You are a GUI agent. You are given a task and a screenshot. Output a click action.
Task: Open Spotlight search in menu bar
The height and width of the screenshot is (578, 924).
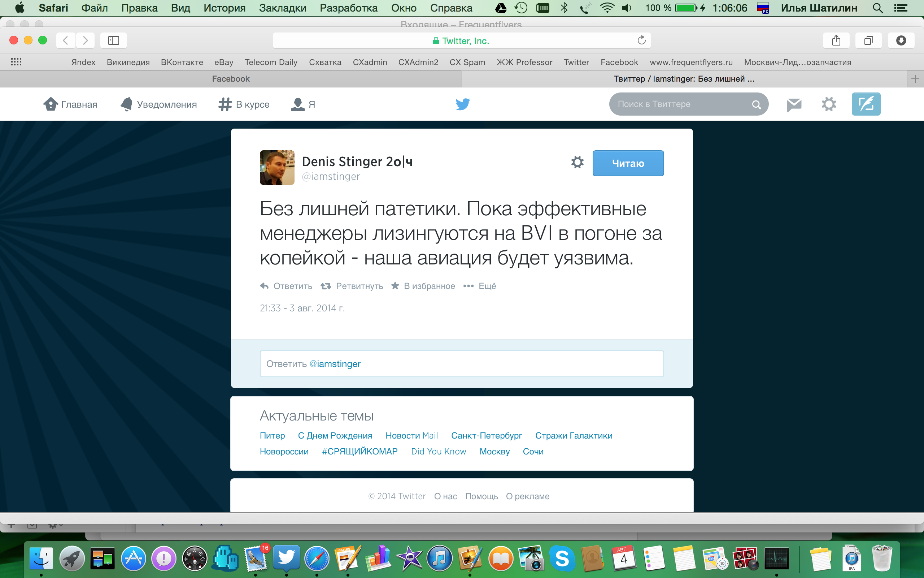pos(878,8)
